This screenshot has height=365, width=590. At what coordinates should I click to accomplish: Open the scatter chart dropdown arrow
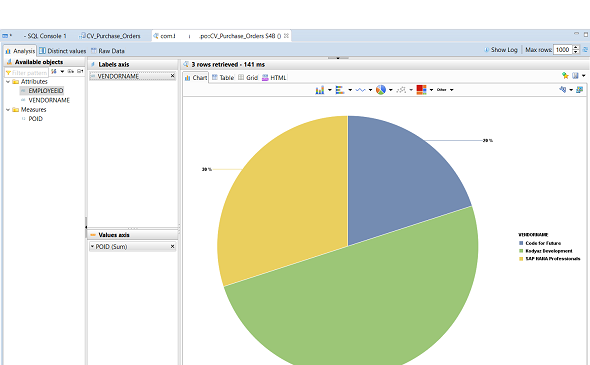[x=411, y=90]
